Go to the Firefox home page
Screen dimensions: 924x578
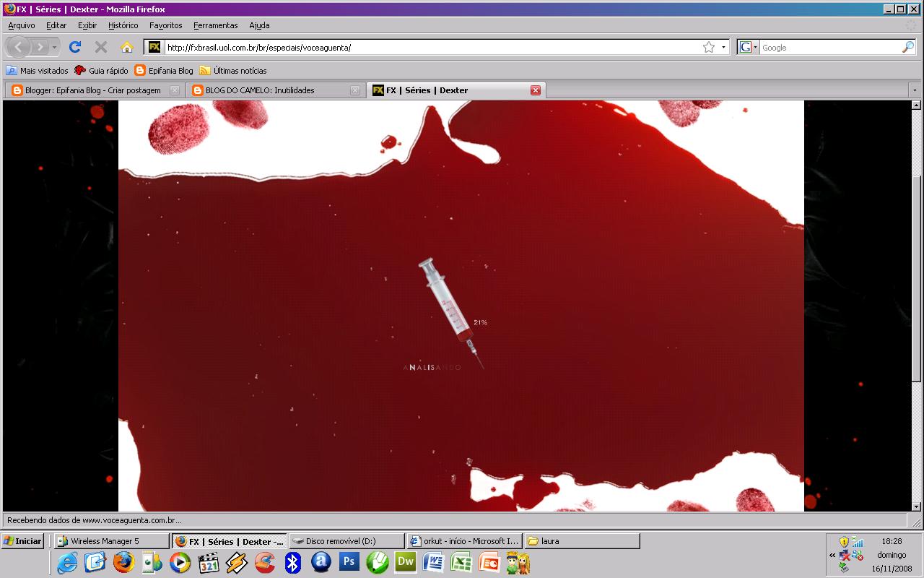(x=127, y=47)
